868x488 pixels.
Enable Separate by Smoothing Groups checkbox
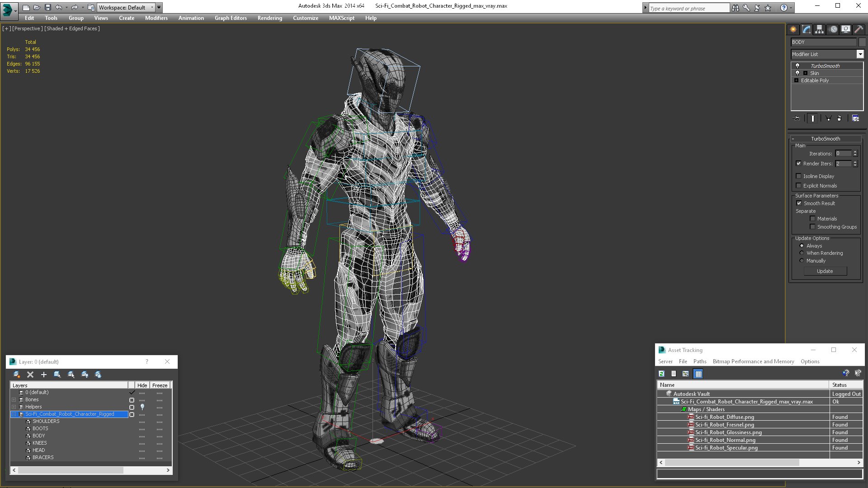[812, 227]
